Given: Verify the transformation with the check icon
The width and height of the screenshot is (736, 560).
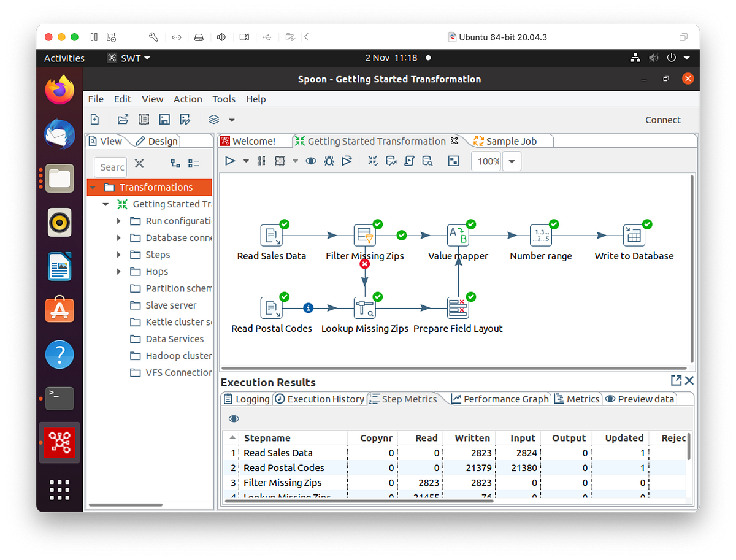Looking at the screenshot, I should 372,161.
